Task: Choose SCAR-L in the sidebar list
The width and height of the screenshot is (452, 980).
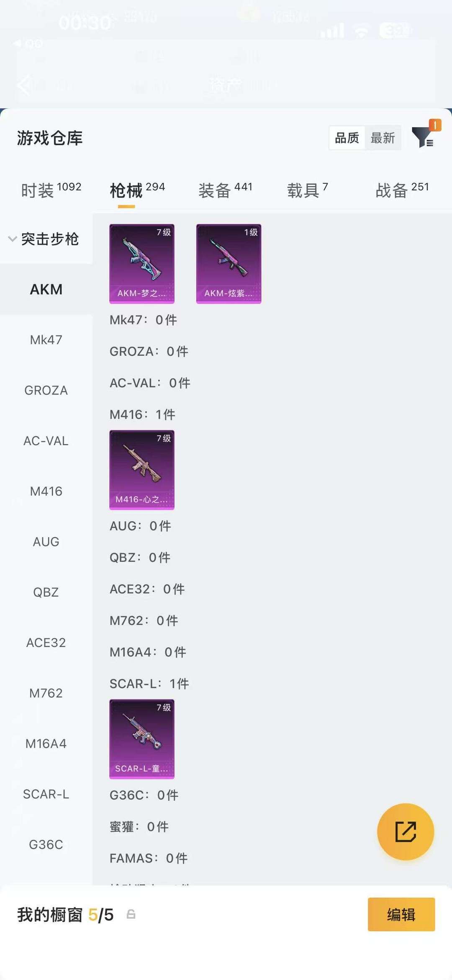Action: click(46, 794)
